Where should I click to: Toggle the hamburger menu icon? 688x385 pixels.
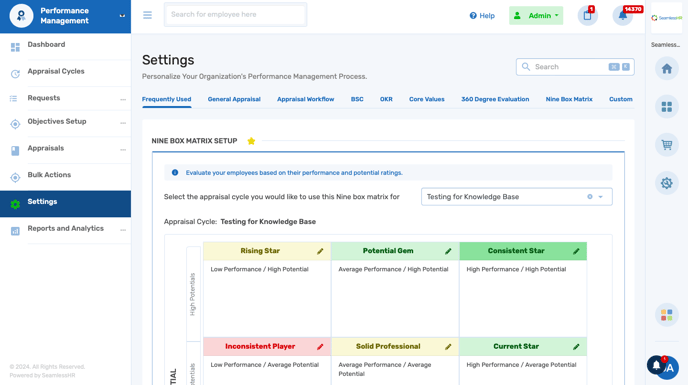pyautogui.click(x=147, y=15)
